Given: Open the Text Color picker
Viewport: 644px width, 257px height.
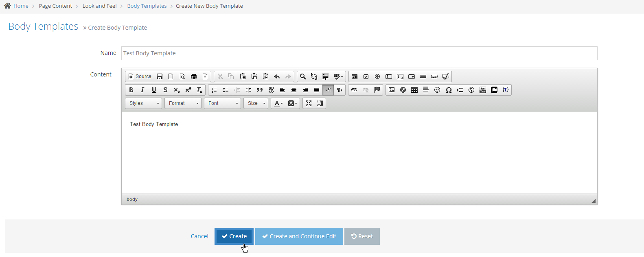Looking at the screenshot, I should 278,103.
